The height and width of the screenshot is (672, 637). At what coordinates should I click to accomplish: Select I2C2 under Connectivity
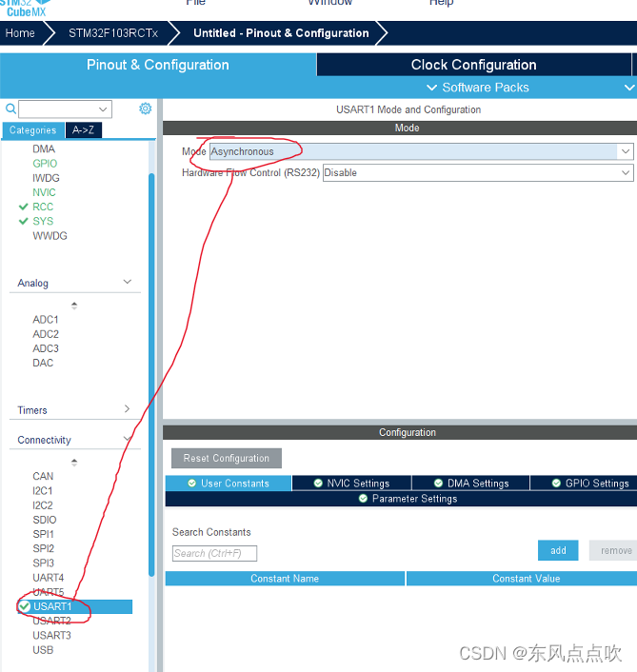coord(43,505)
